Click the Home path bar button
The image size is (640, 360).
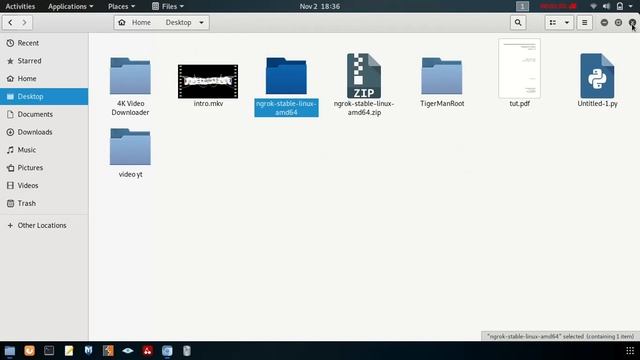pos(135,22)
